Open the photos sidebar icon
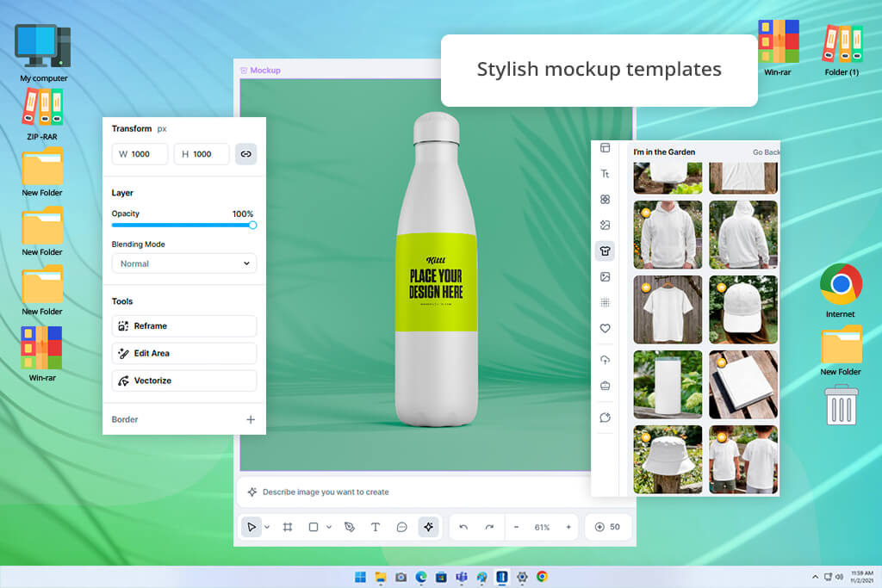This screenshot has width=882, height=588. tap(605, 276)
